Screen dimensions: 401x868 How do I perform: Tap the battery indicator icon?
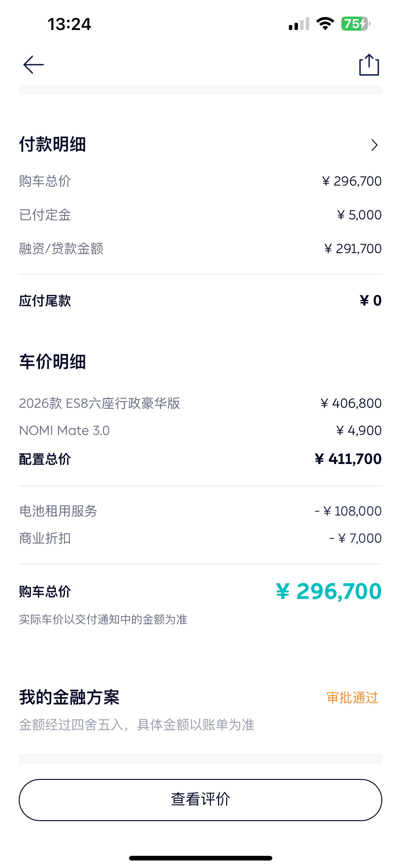pyautogui.click(x=355, y=24)
